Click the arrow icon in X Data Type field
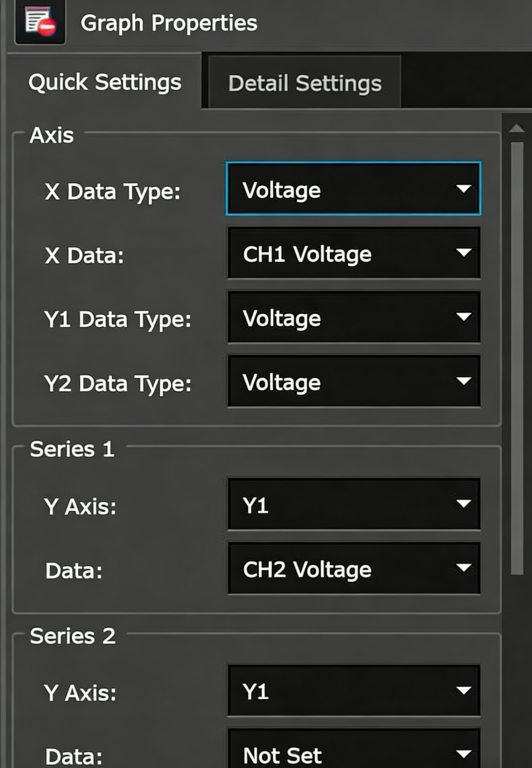532x768 pixels. coord(464,189)
